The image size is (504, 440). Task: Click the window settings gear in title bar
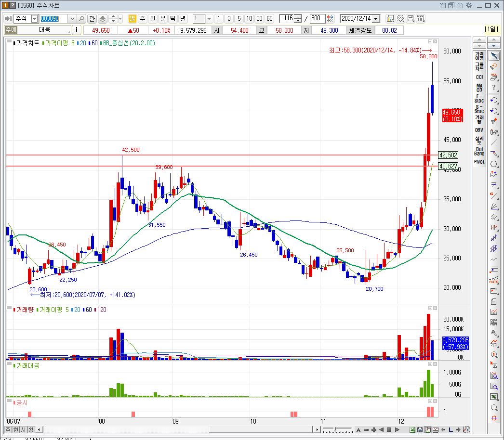(x=469, y=5)
